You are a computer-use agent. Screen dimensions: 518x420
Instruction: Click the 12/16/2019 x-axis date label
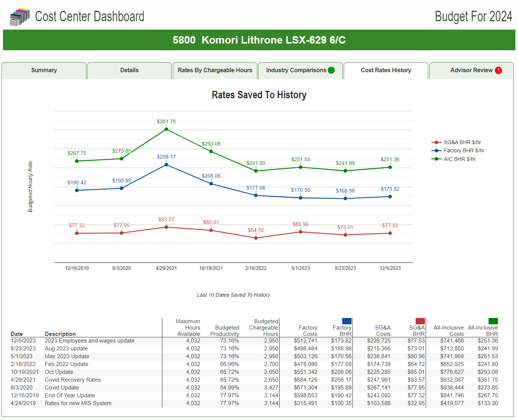click(x=77, y=268)
